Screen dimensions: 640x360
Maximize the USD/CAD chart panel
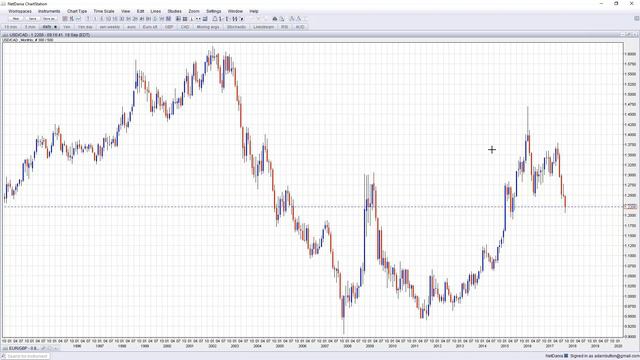point(629,35)
